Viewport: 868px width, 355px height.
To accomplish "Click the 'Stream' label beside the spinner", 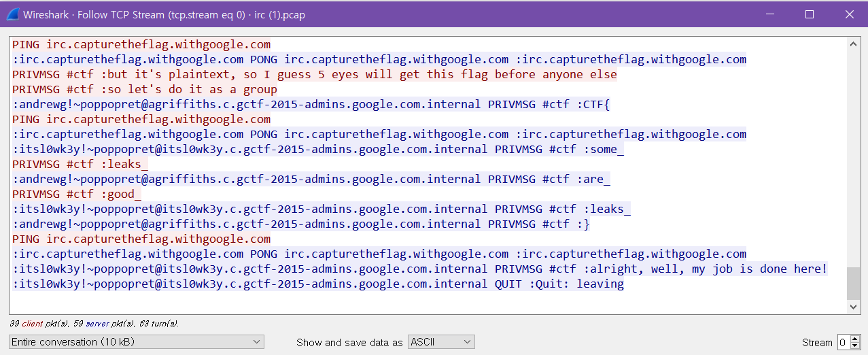I will coord(817,343).
